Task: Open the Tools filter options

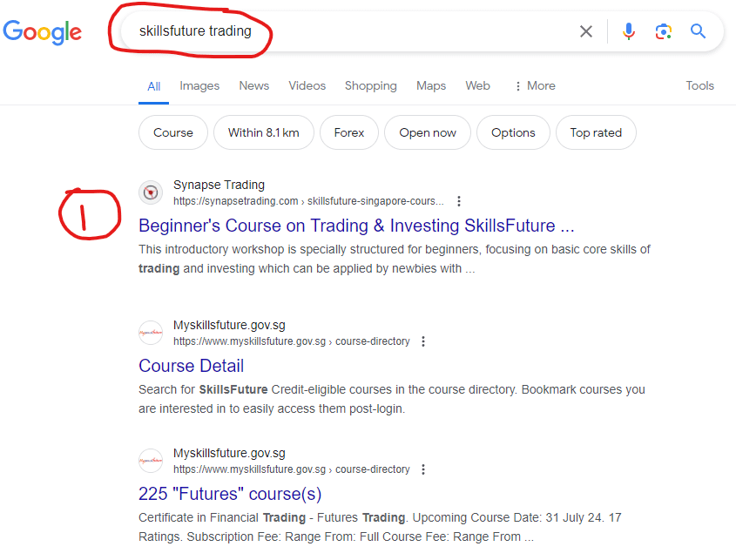Action: [699, 85]
